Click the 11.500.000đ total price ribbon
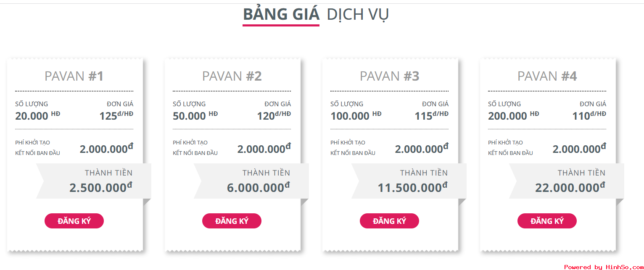Screen dimensions: 644x270 [409, 181]
